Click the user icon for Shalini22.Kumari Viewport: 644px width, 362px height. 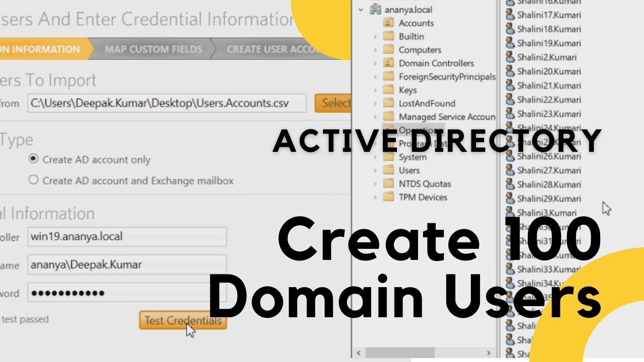pyautogui.click(x=510, y=99)
